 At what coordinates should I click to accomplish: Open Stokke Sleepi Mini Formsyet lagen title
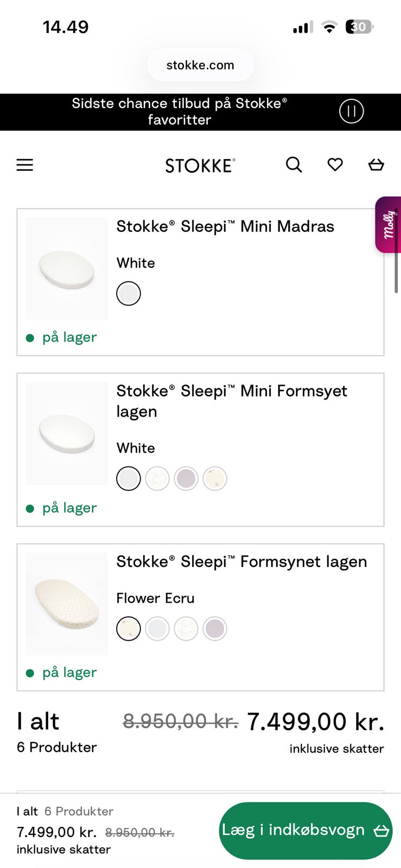coord(232,401)
